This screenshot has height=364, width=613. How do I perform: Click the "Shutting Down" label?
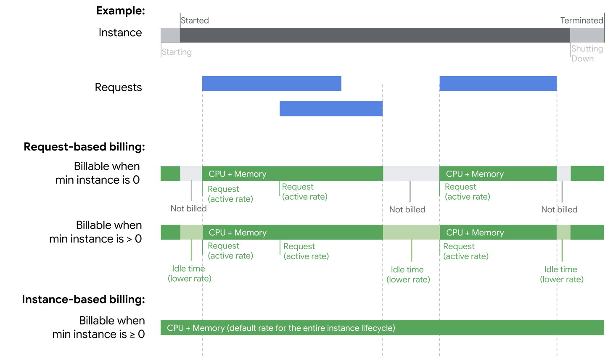[587, 54]
